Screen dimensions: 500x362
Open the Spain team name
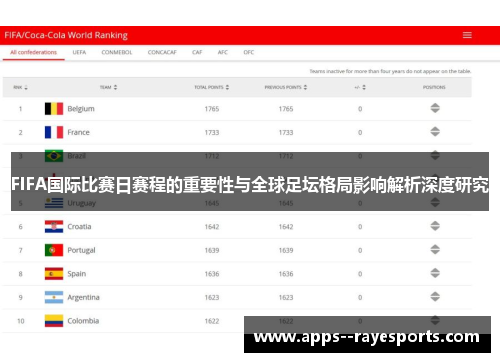point(77,274)
